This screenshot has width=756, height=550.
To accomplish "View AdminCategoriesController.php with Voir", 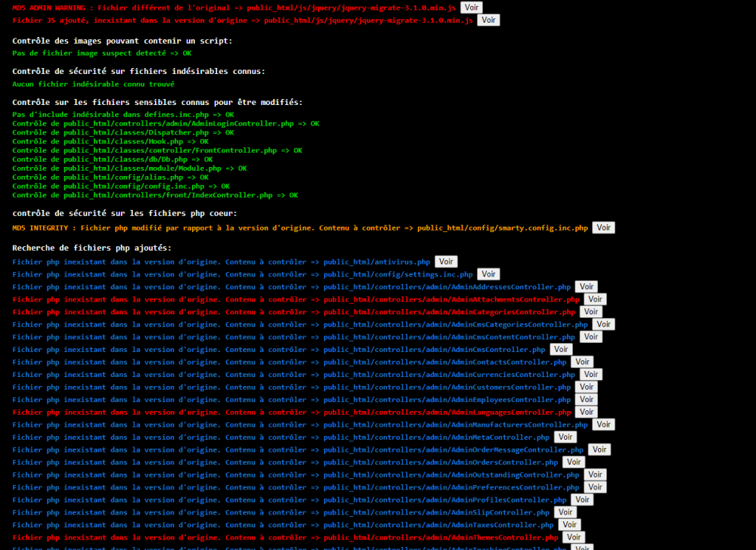I will click(x=590, y=311).
